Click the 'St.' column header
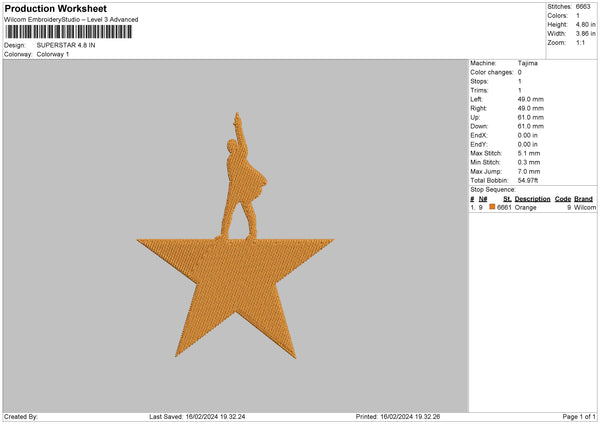Image resolution: width=600 pixels, height=424 pixels. [x=507, y=199]
